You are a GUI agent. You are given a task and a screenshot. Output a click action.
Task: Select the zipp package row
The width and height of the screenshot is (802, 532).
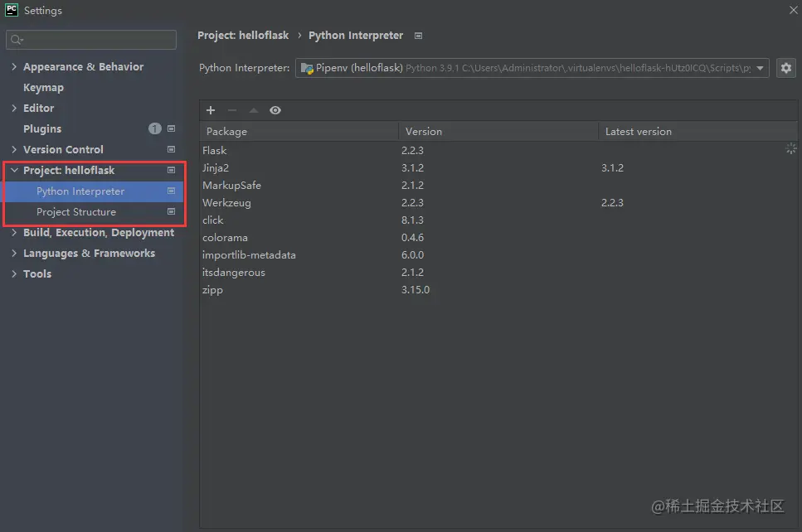click(498, 289)
